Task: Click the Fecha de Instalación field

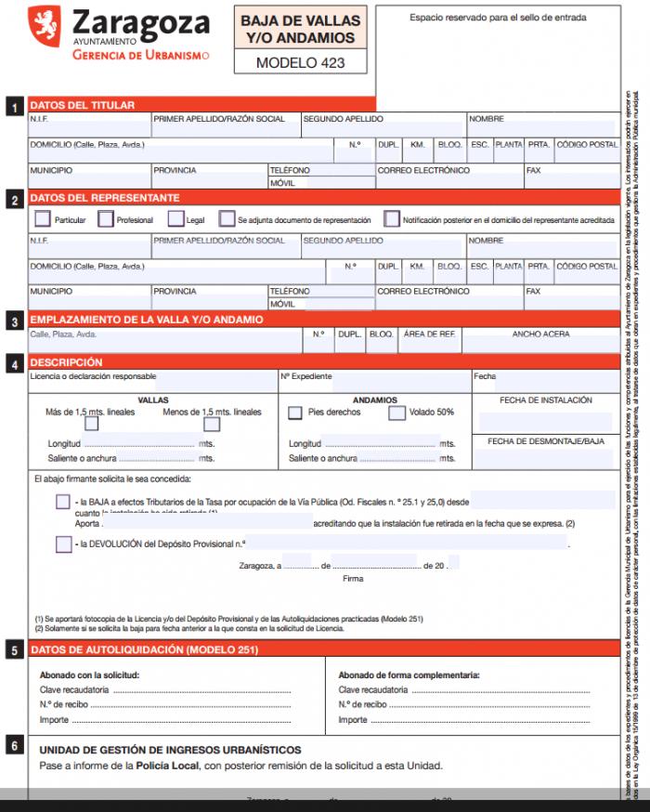Action: click(x=545, y=422)
